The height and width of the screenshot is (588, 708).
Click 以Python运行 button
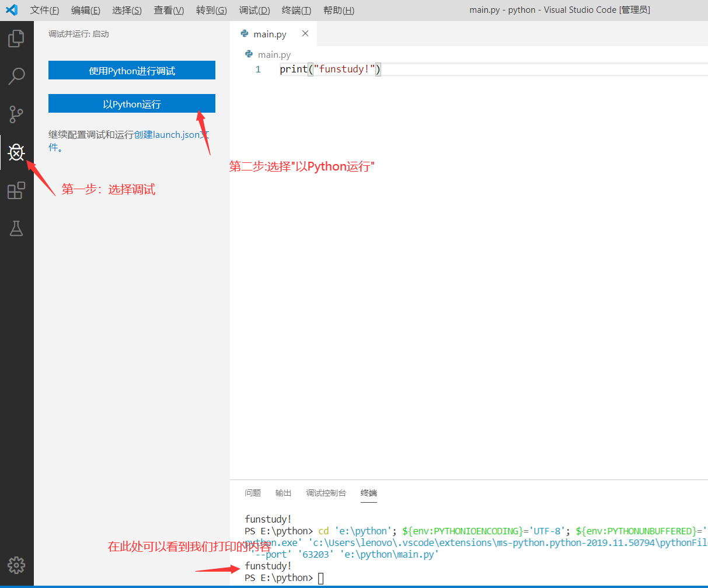(132, 104)
